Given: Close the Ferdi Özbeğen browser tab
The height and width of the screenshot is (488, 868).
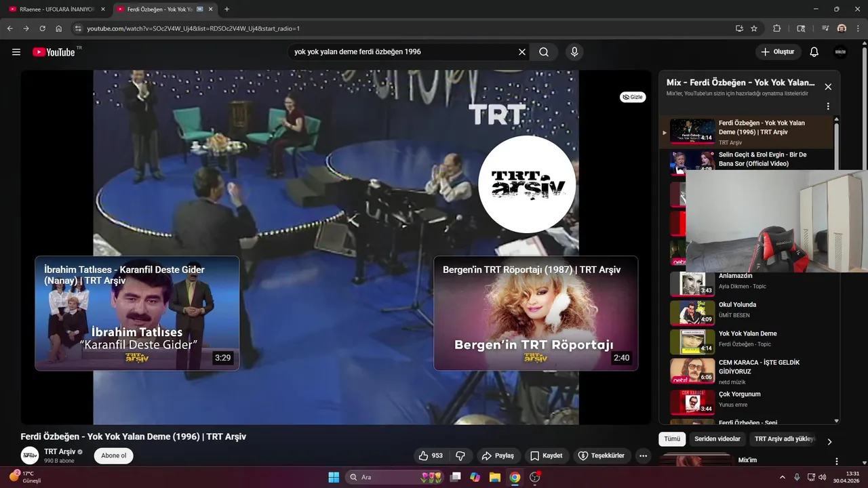Looking at the screenshot, I should 211,9.
